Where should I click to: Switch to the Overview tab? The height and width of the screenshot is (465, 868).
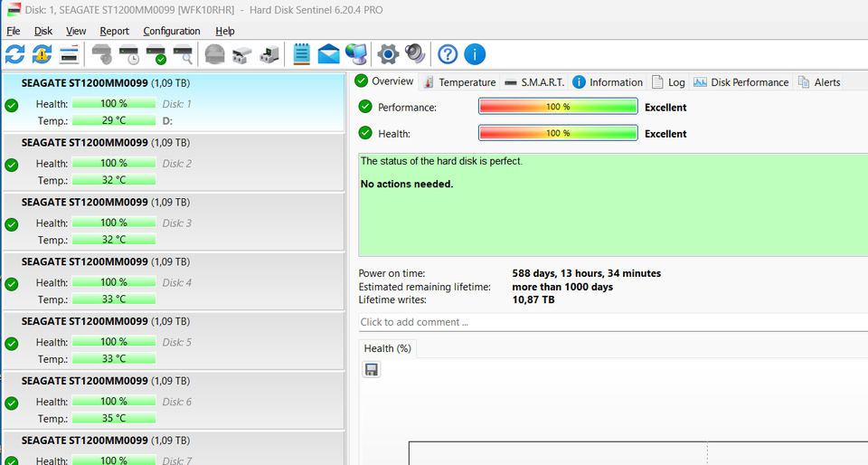385,81
